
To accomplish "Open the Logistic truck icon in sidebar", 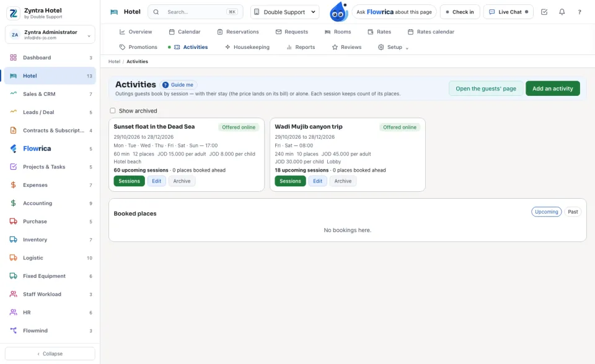I will [13, 258].
